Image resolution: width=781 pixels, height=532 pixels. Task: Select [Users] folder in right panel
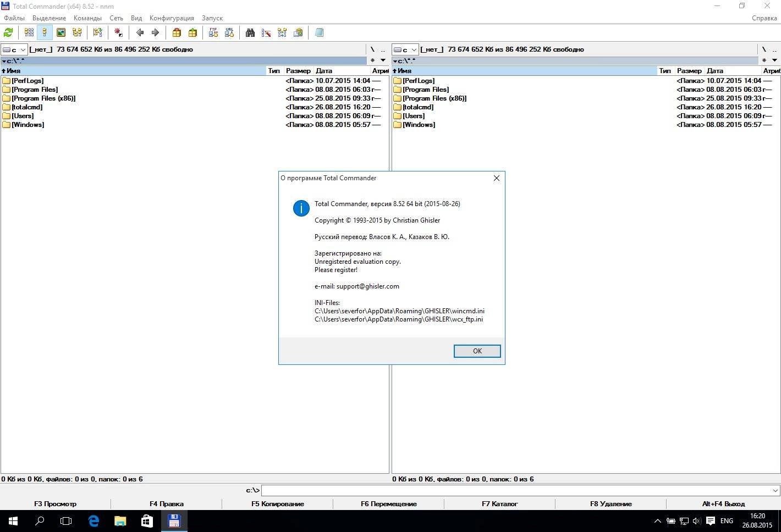(414, 116)
